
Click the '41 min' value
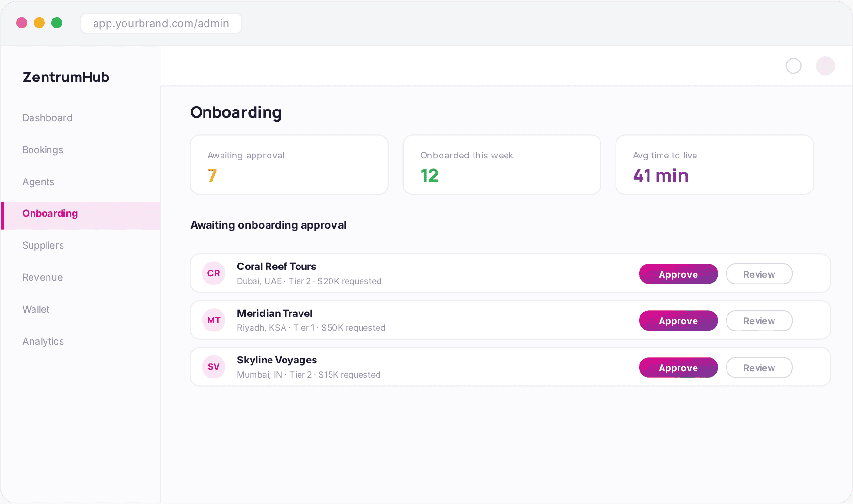point(661,175)
